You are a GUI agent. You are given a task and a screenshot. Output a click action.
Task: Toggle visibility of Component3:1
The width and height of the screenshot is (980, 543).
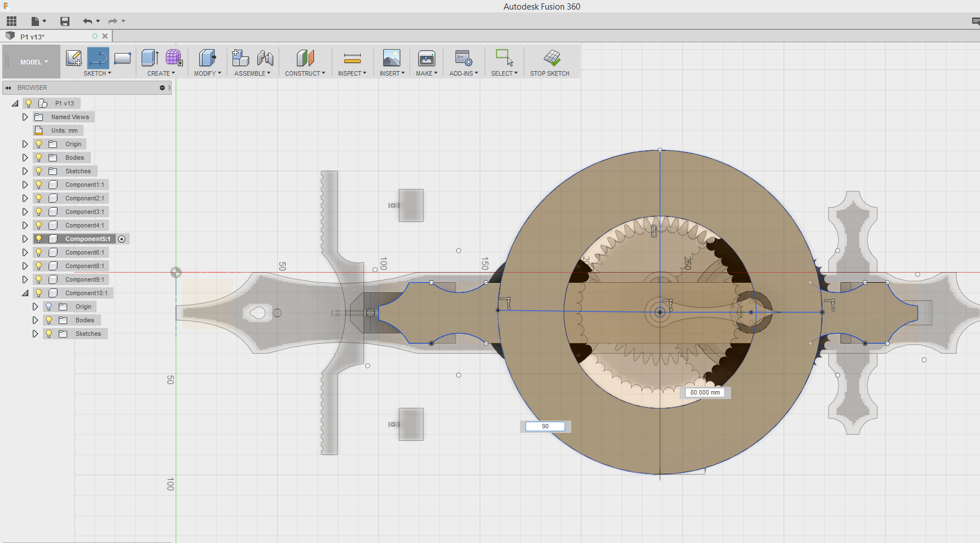(x=39, y=212)
